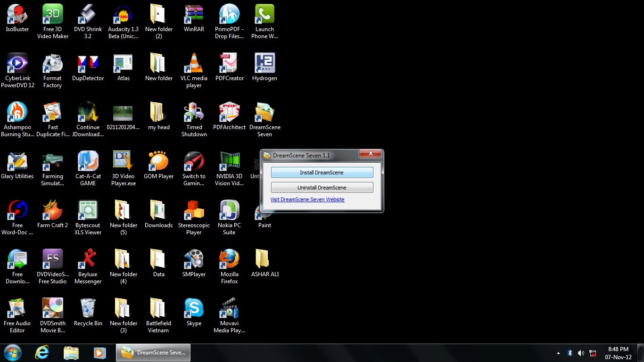Select the Free Download manager icon

pos(17,267)
